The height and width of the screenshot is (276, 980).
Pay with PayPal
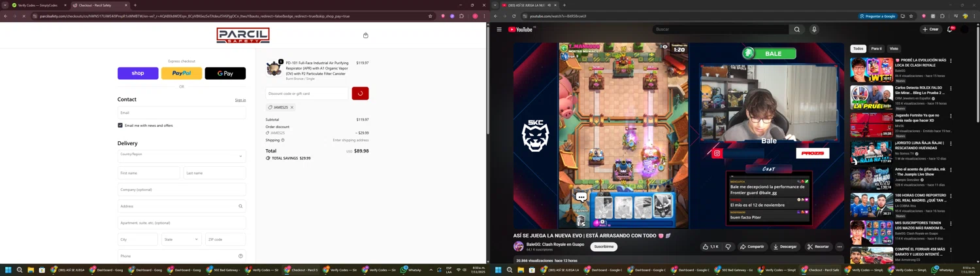click(x=182, y=73)
